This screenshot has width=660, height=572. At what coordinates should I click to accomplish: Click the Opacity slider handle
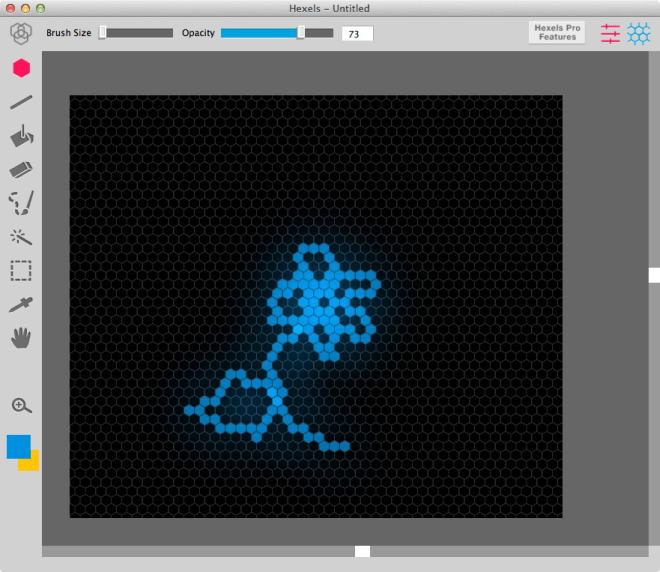pos(301,33)
